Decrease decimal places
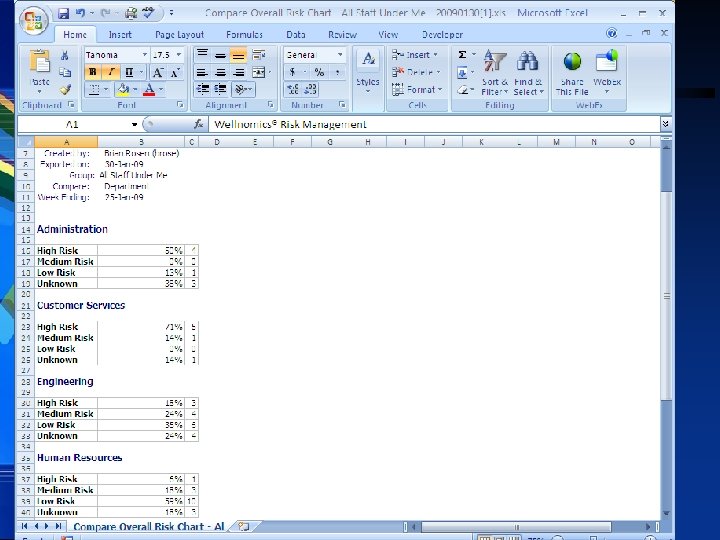Image resolution: width=720 pixels, height=540 pixels. click(310, 89)
